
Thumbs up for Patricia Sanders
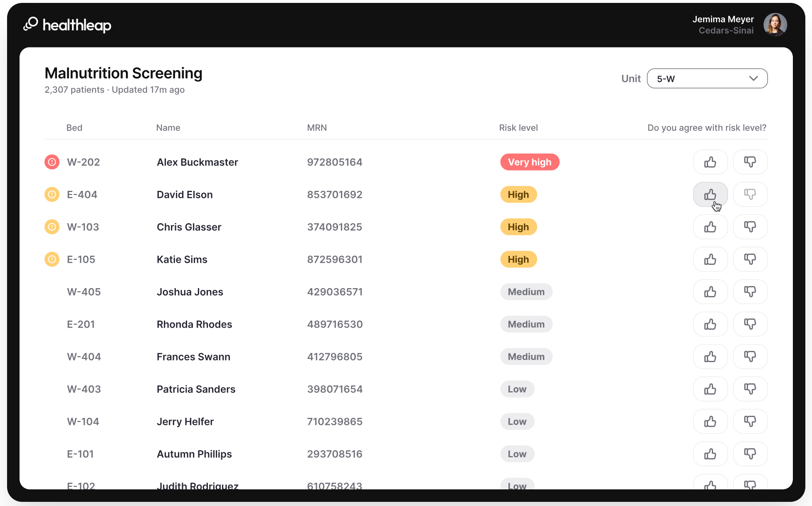pos(710,389)
